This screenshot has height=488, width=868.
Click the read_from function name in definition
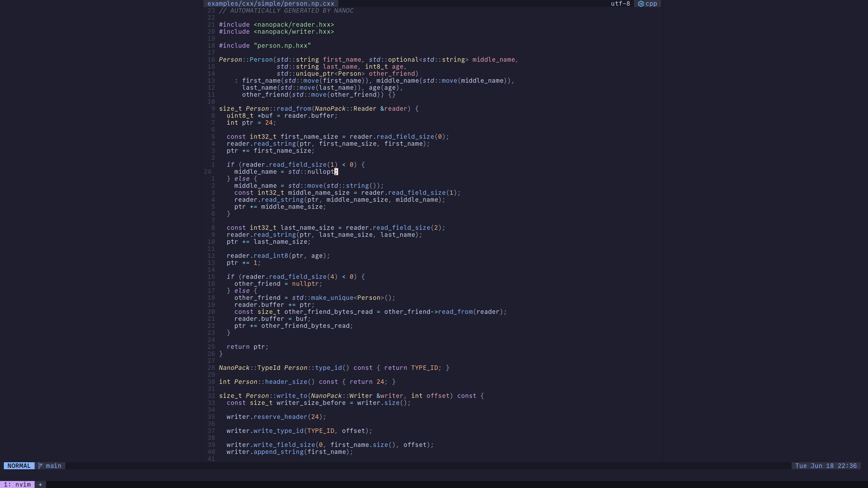click(294, 109)
